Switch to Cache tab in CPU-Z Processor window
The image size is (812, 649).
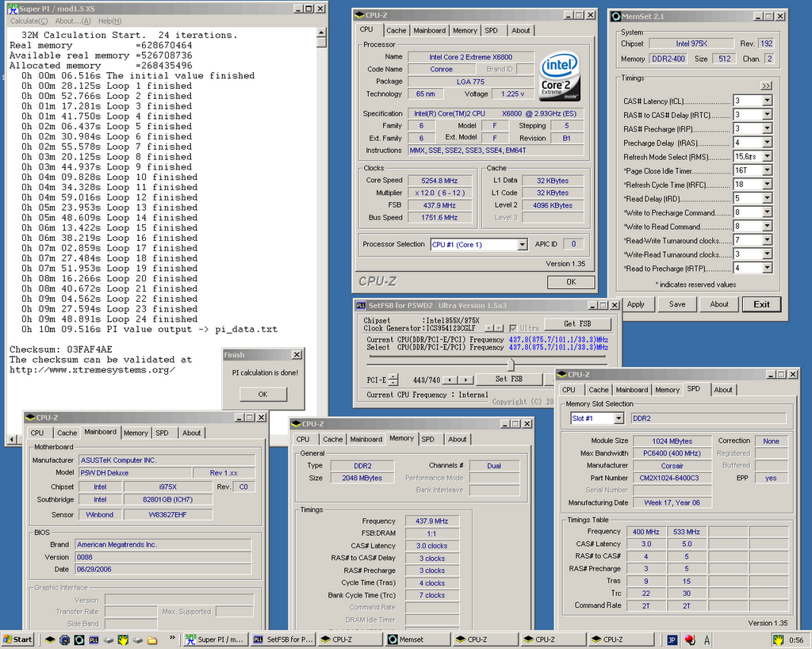pos(396,31)
